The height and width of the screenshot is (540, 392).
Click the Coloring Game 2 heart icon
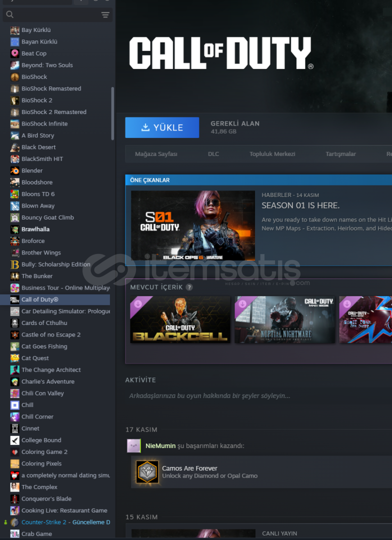point(15,452)
